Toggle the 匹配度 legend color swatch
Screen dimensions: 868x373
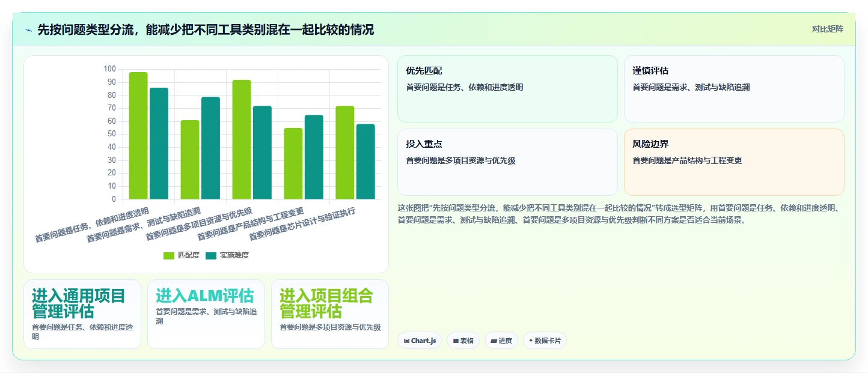tap(169, 256)
